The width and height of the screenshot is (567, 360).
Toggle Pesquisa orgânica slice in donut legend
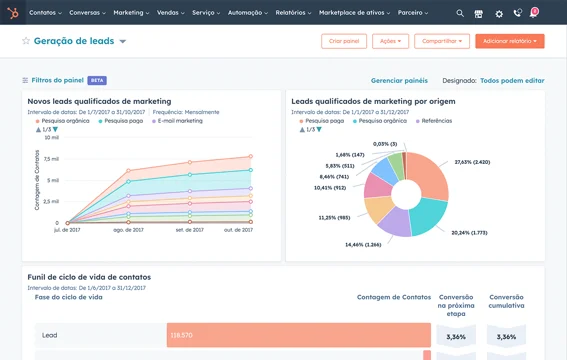(x=380, y=121)
